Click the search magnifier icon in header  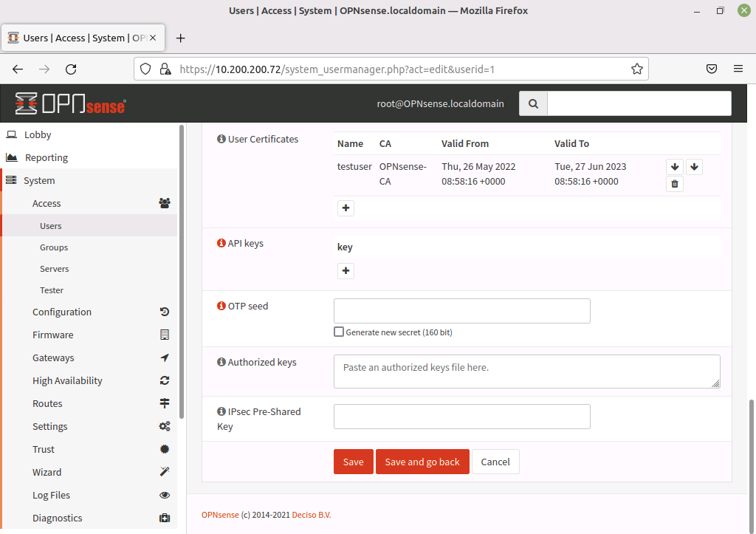533,103
